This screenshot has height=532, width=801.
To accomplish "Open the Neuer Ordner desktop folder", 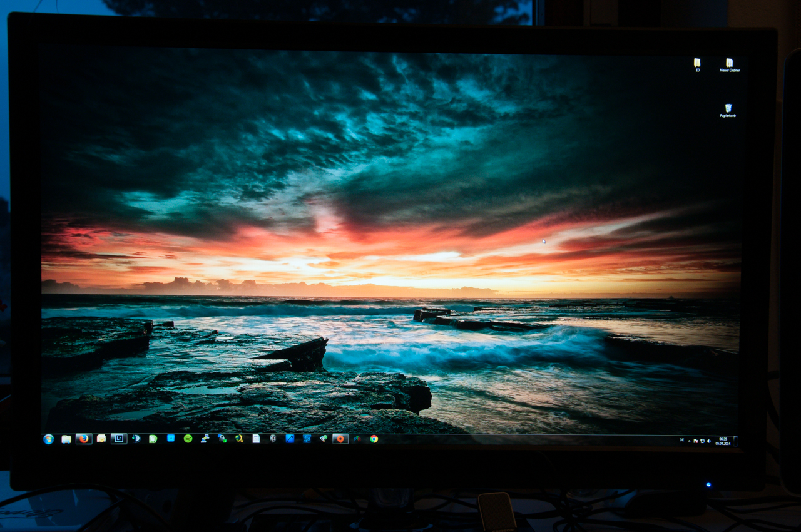I will pyautogui.click(x=729, y=64).
